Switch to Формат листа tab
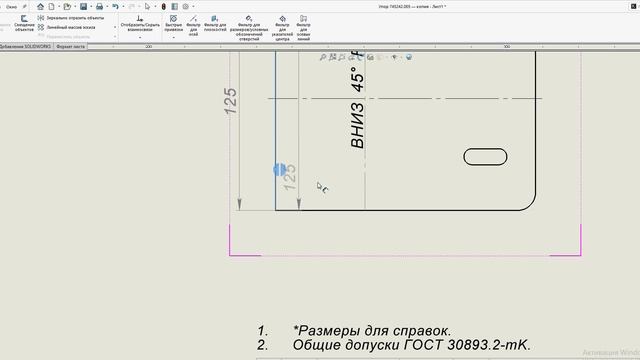This screenshot has width=640, height=360. coord(71,47)
